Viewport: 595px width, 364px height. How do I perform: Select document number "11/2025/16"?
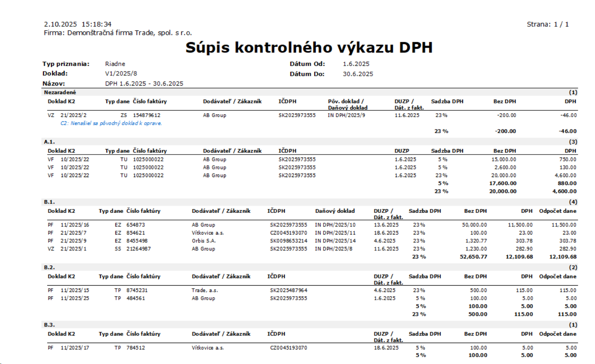coord(75,225)
